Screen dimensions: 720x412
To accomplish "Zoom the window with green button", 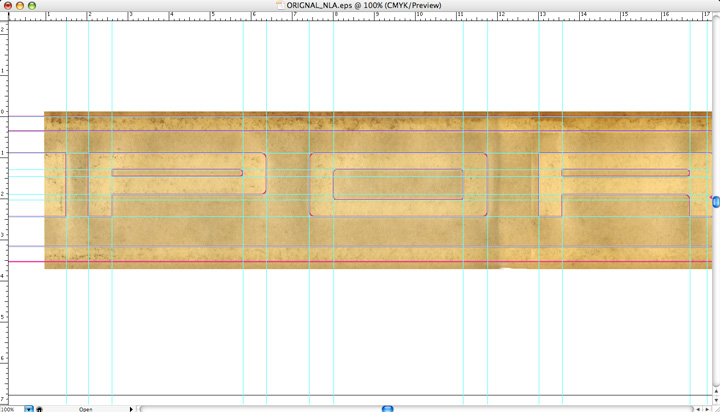I will tap(32, 6).
